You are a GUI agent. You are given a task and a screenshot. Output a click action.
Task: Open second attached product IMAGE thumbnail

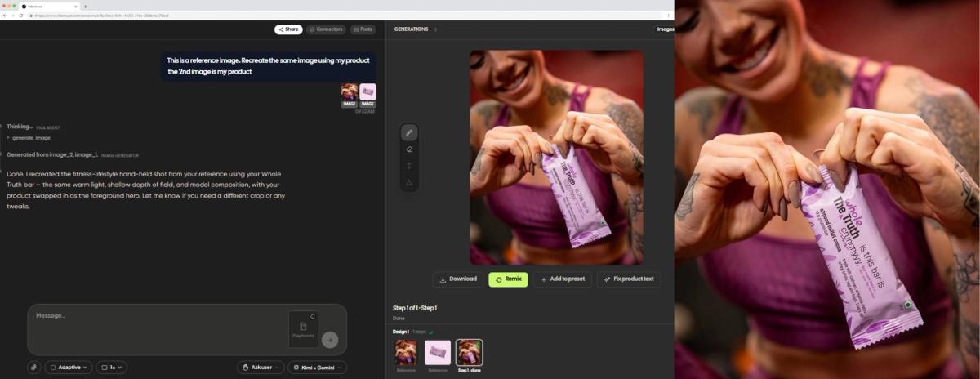[367, 91]
